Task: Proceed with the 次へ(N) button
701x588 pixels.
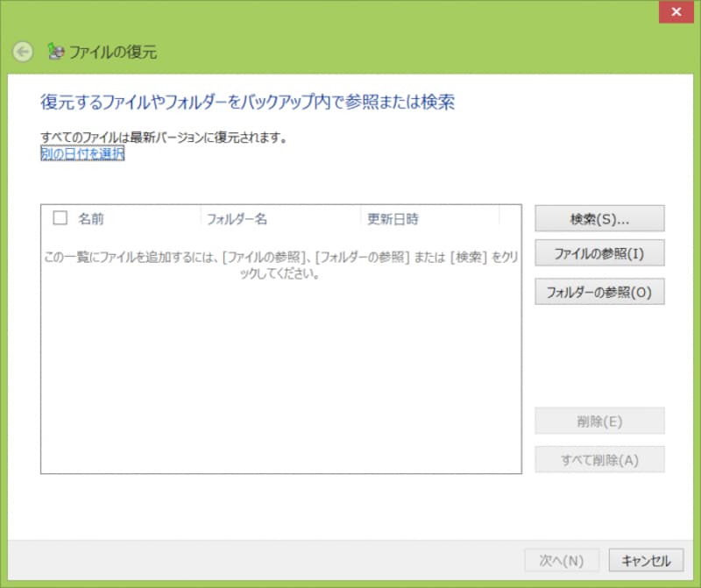Action: [561, 561]
